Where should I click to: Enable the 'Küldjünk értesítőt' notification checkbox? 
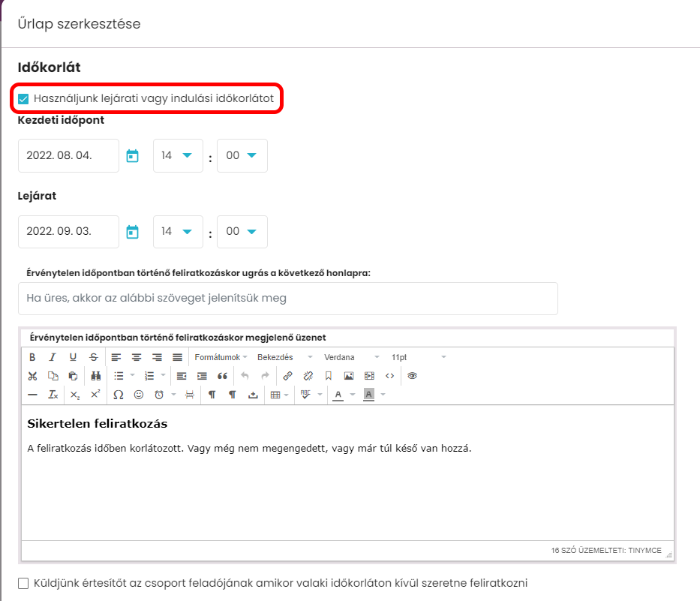coord(23,583)
